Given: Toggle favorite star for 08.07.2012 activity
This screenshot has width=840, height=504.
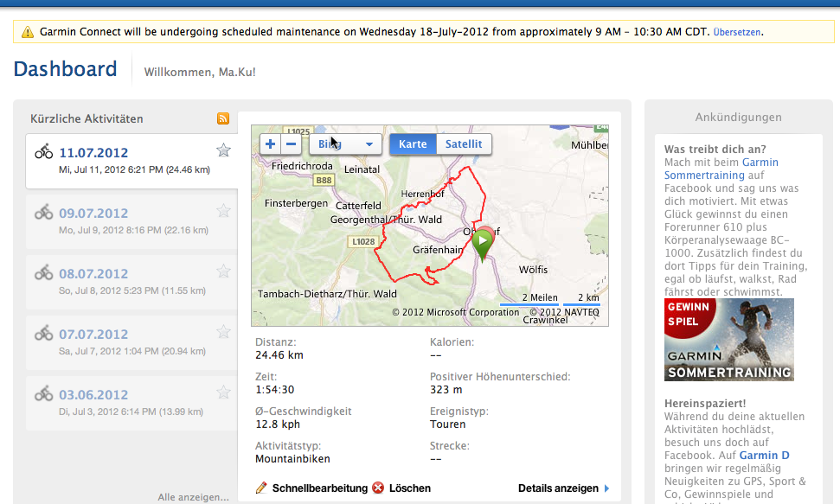Looking at the screenshot, I should pos(223,271).
